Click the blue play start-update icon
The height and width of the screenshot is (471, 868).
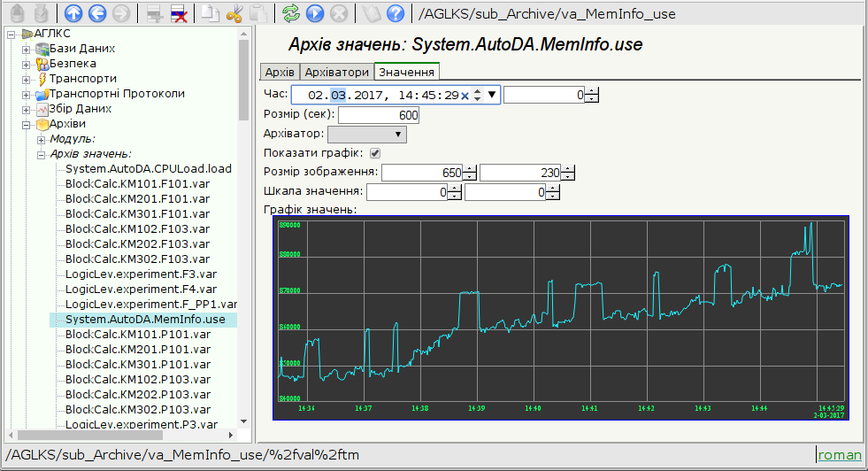pos(314,13)
